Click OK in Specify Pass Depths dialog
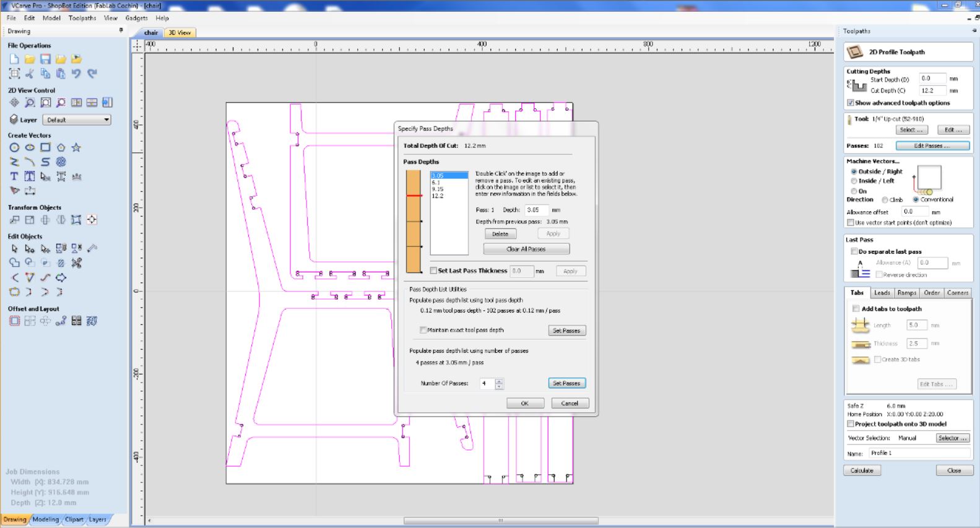The image size is (980, 528). click(x=525, y=403)
